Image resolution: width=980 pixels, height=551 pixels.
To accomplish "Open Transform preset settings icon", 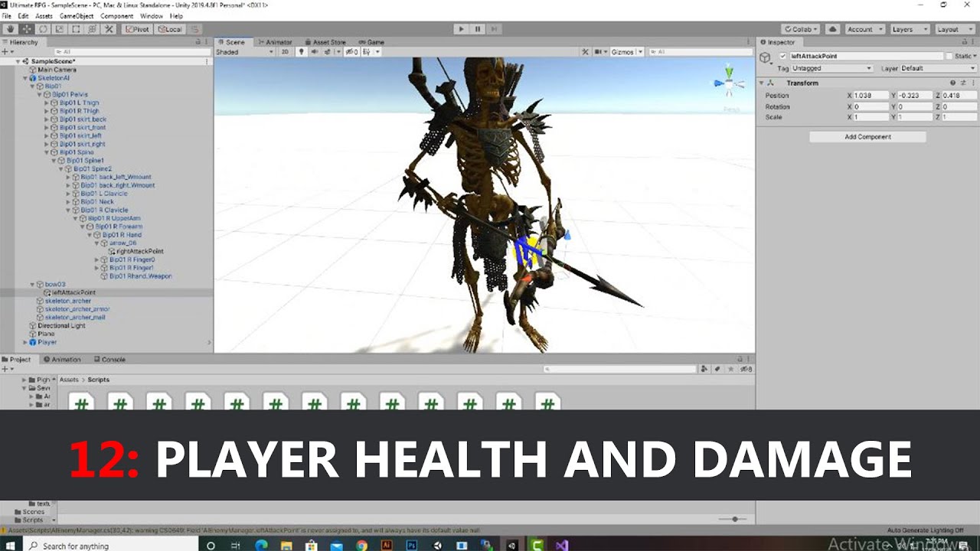I will click(962, 83).
